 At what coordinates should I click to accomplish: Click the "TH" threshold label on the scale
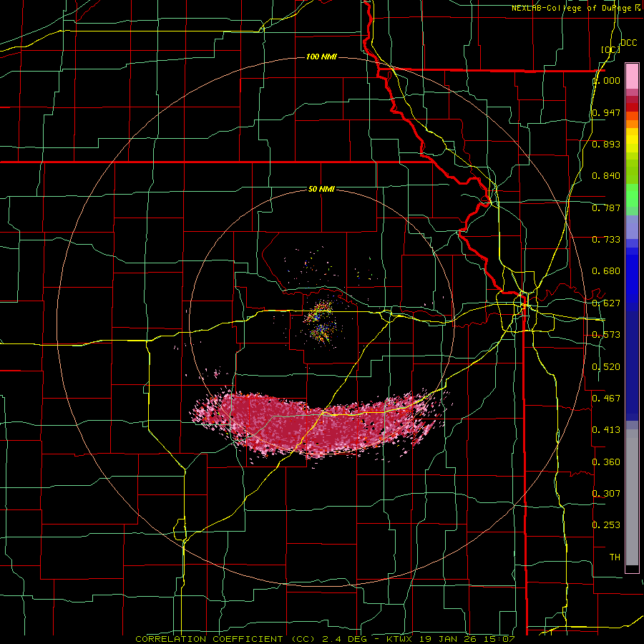(x=615, y=557)
